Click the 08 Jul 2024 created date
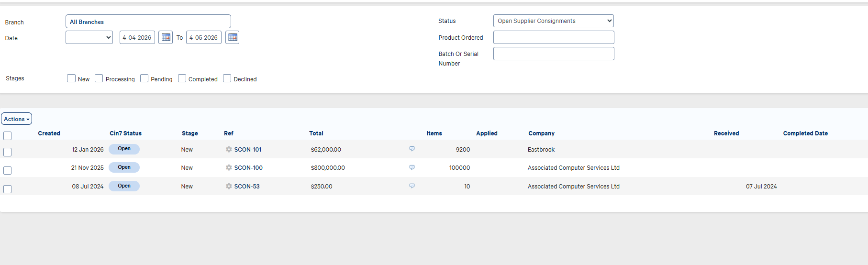This screenshot has height=265, width=868. [88, 187]
